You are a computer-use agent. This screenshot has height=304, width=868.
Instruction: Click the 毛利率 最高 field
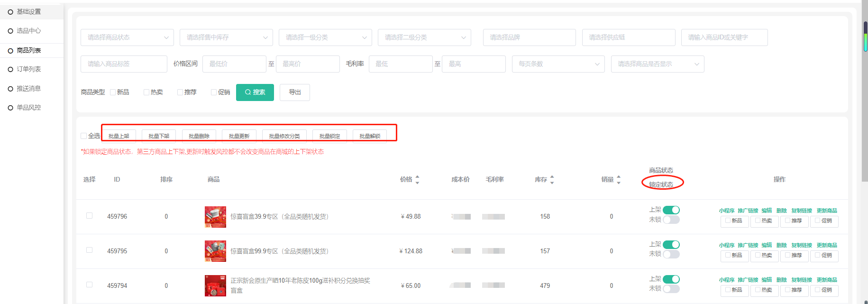pyautogui.click(x=474, y=64)
